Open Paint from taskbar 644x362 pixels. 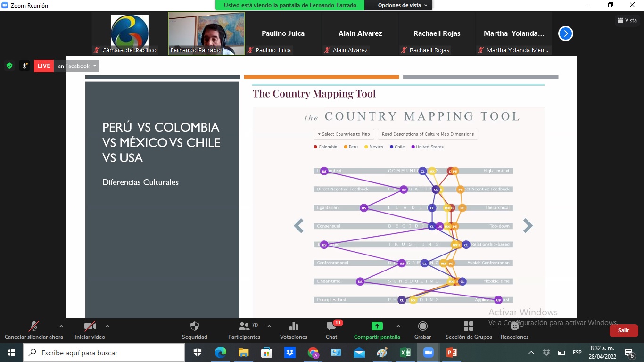tap(382, 353)
